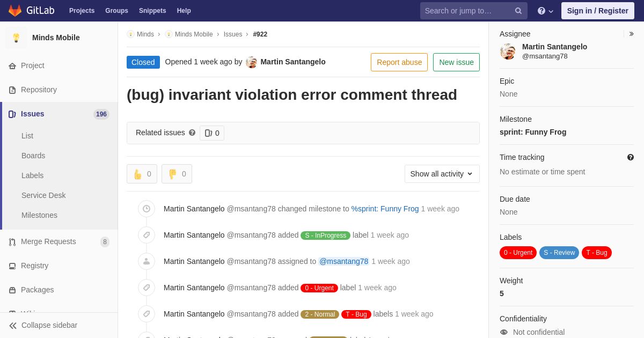Click the Issues breadcrumb link
Image resolution: width=644 pixels, height=338 pixels.
pyautogui.click(x=233, y=34)
